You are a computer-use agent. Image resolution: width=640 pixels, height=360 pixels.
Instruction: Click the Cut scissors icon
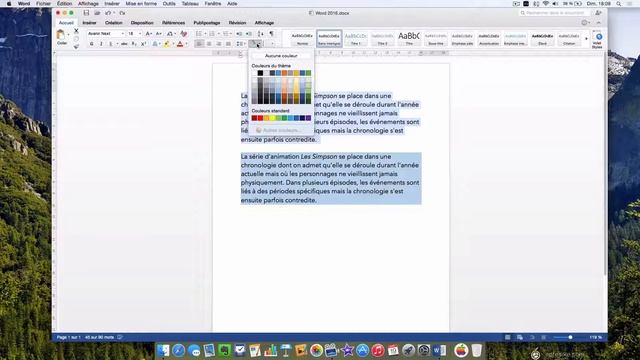point(76,31)
